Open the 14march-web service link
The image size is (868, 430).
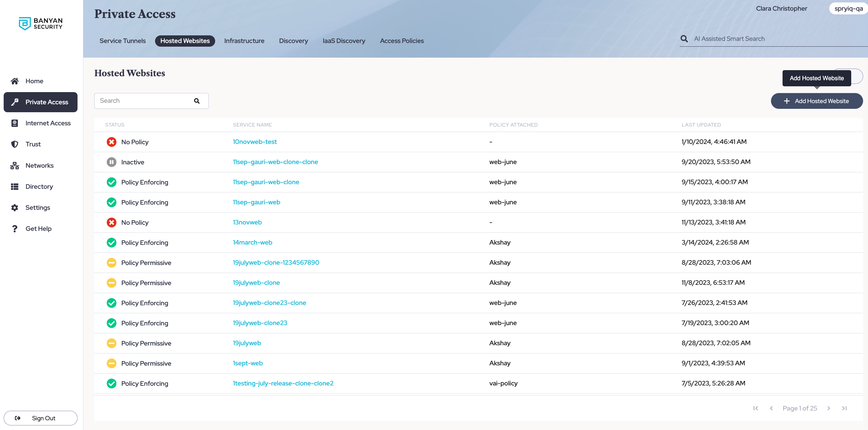252,242
